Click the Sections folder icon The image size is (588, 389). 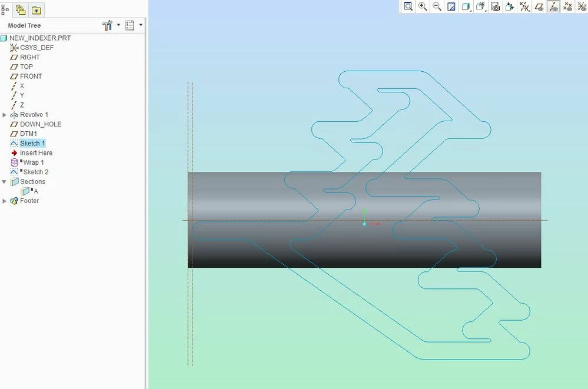(x=14, y=182)
